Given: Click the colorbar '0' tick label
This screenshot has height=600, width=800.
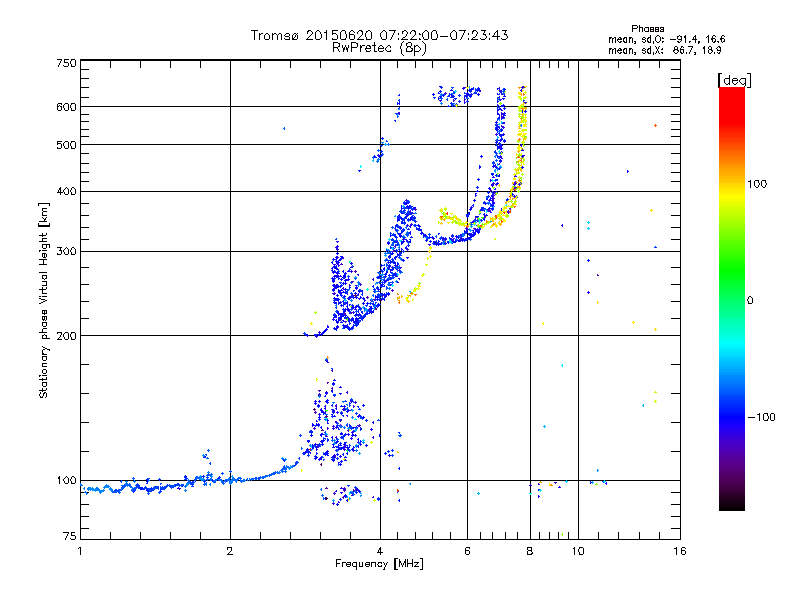Looking at the screenshot, I should (750, 301).
